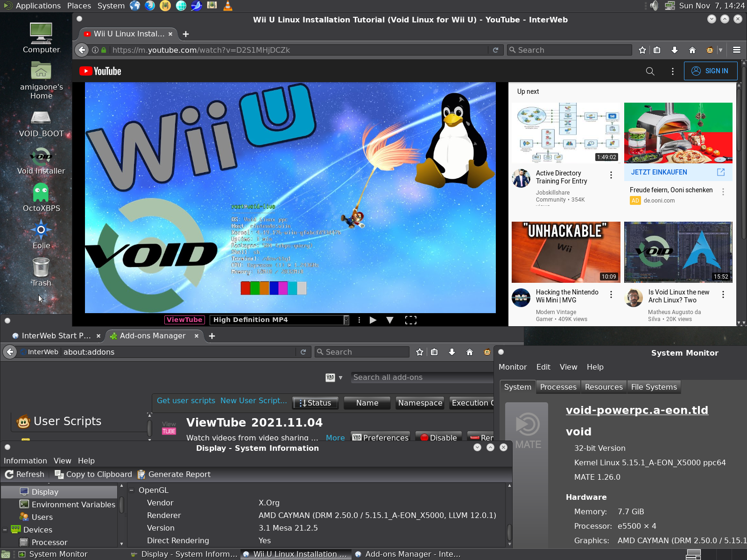
Task: Switch to the File Systems tab
Action: coord(654,387)
